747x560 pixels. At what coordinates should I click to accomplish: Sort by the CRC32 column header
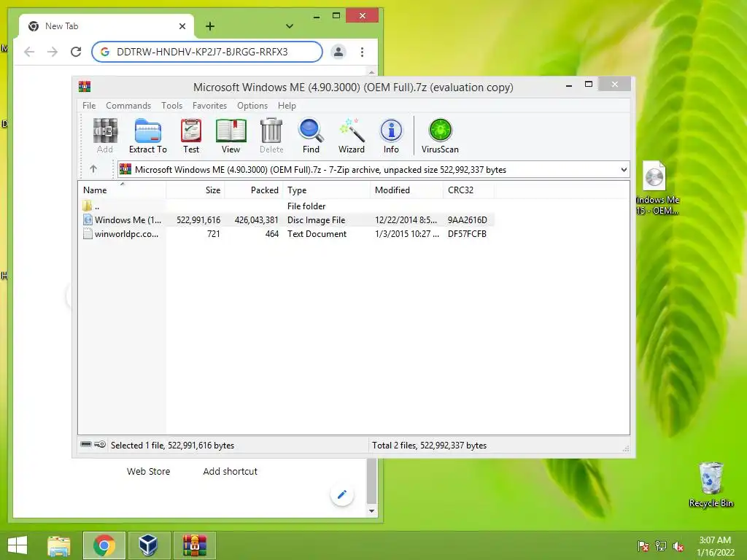pyautogui.click(x=468, y=190)
